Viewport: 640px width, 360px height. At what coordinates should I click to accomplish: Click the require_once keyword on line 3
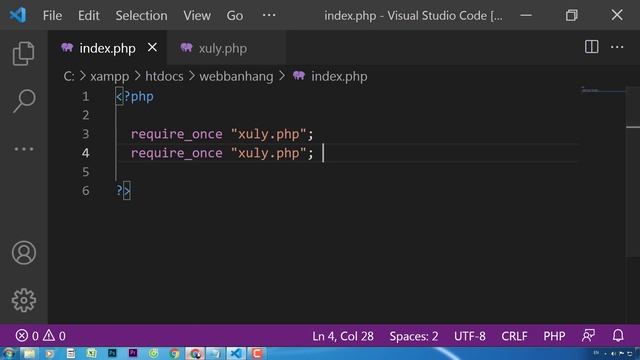pyautogui.click(x=176, y=134)
